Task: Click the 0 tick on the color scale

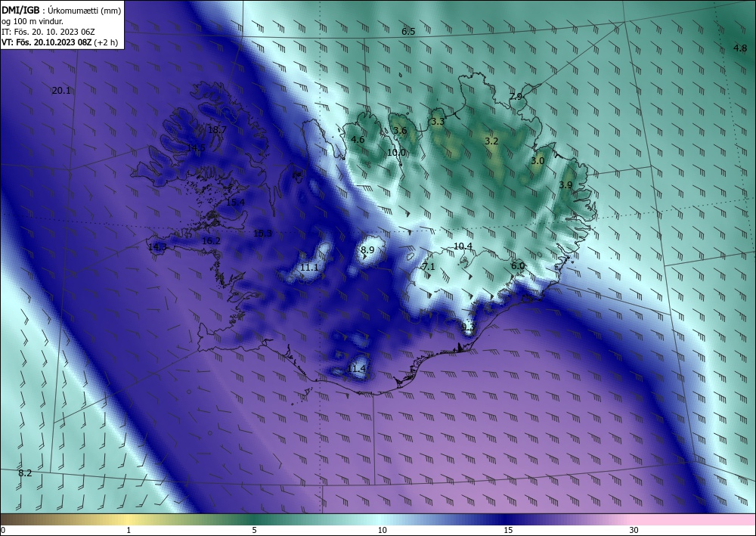Action: click(3, 531)
